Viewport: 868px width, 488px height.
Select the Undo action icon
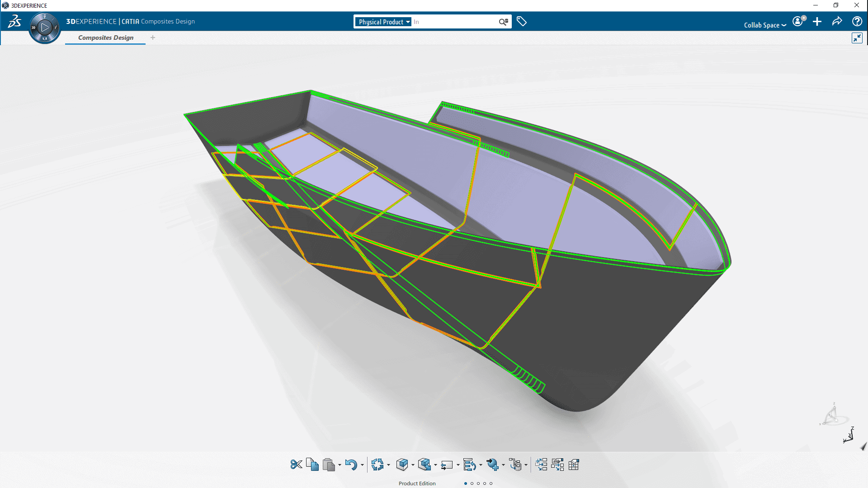pyautogui.click(x=349, y=464)
